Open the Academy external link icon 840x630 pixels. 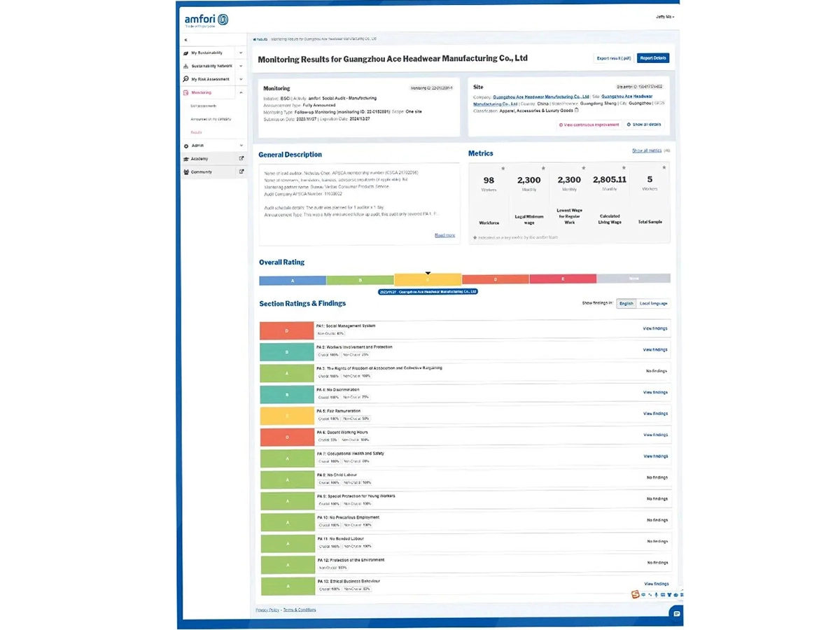pyautogui.click(x=241, y=159)
